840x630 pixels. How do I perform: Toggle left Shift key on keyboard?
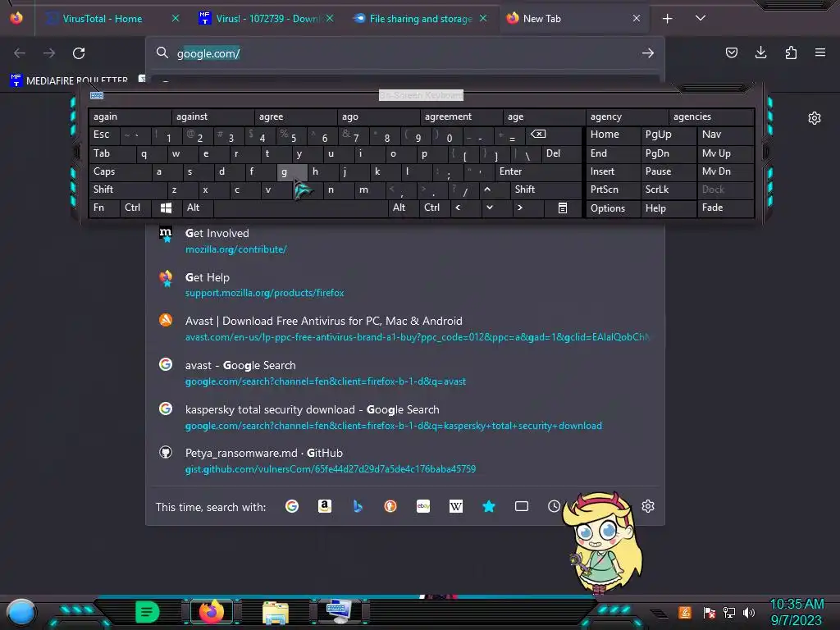tap(127, 189)
